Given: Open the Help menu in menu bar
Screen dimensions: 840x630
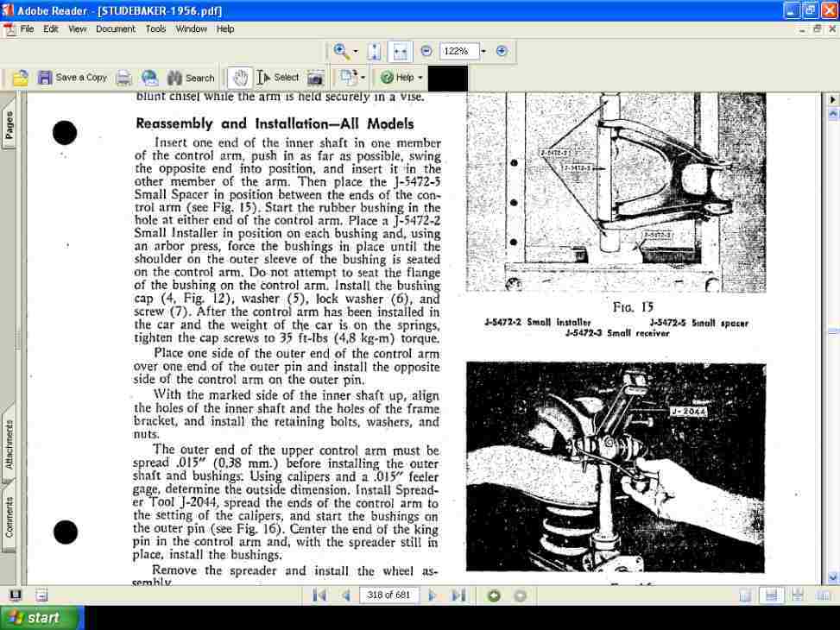Looking at the screenshot, I should click(x=225, y=29).
